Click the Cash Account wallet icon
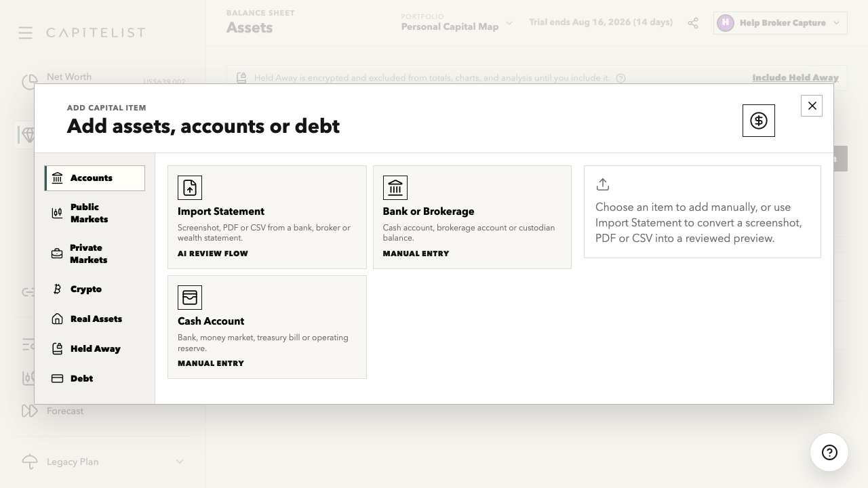868x488 pixels. click(190, 298)
